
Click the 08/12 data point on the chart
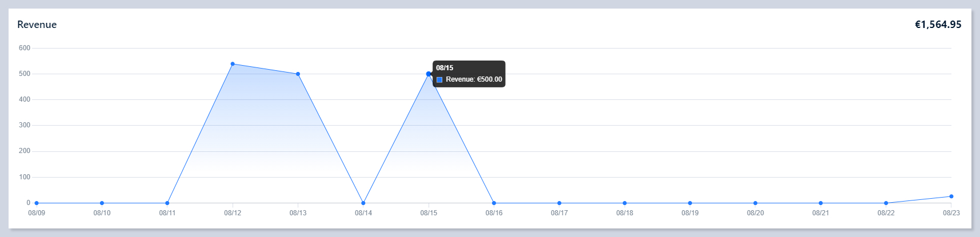[x=233, y=64]
